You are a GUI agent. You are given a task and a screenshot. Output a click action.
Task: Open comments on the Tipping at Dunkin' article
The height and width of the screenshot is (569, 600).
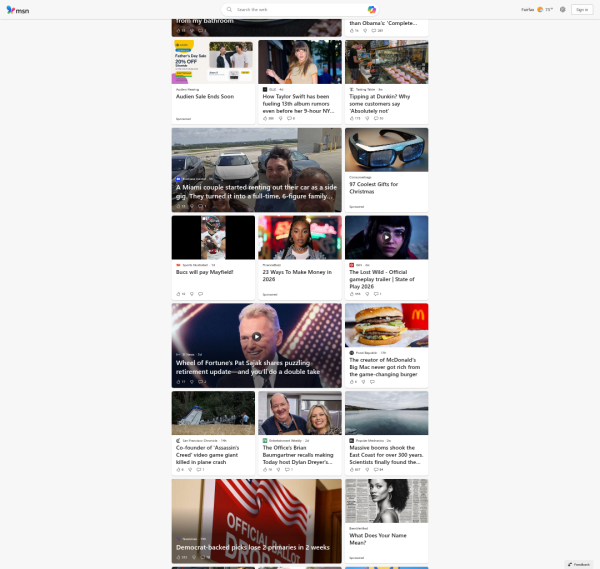[376, 118]
